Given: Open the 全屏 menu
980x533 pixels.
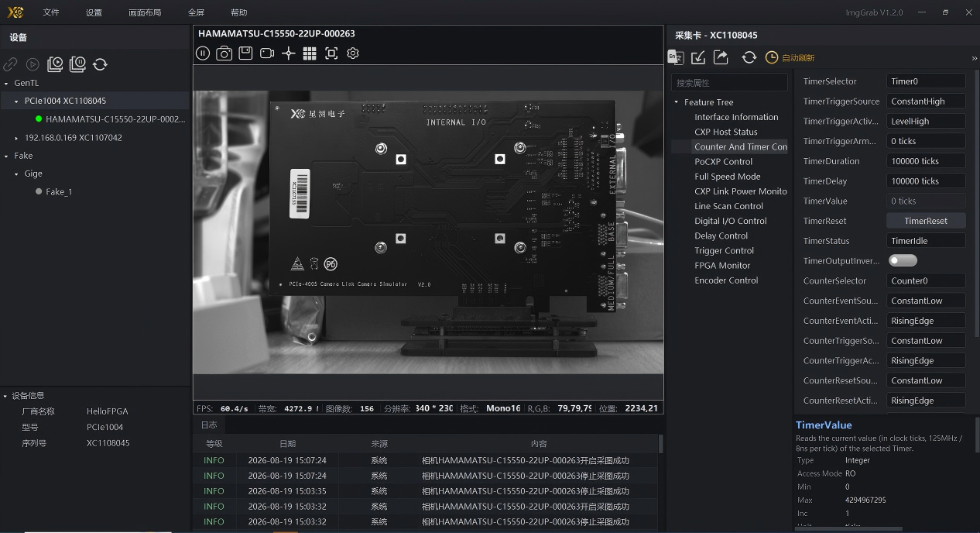Looking at the screenshot, I should (196, 12).
